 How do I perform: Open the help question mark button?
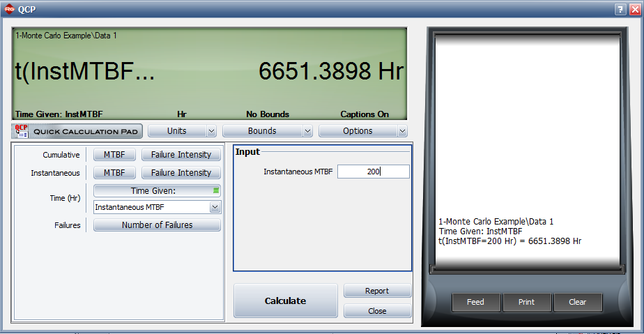[620, 10]
